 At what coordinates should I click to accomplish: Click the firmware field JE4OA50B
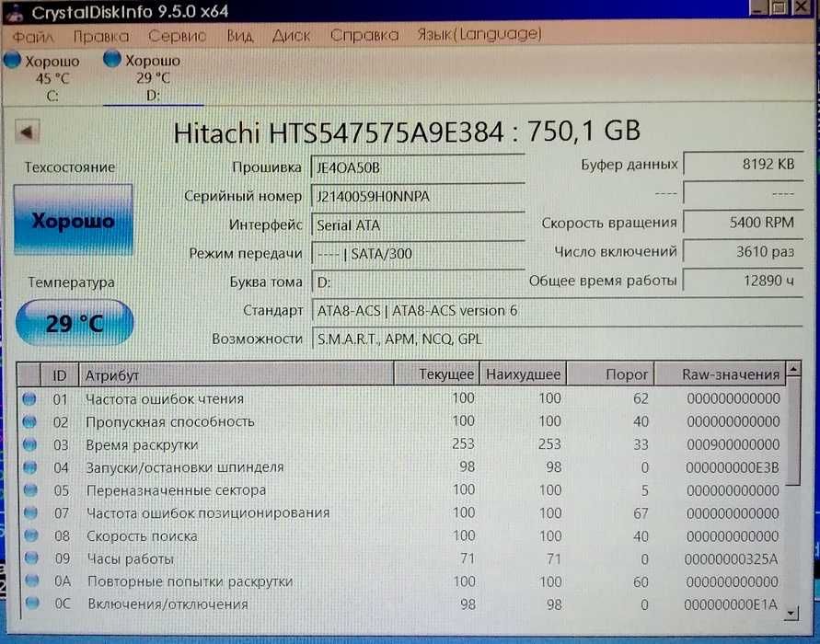(x=418, y=167)
